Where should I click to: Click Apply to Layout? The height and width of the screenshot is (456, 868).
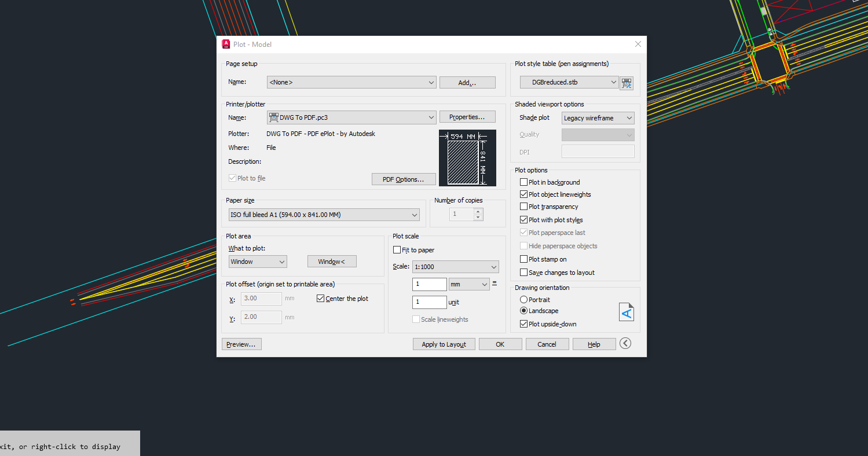(444, 344)
